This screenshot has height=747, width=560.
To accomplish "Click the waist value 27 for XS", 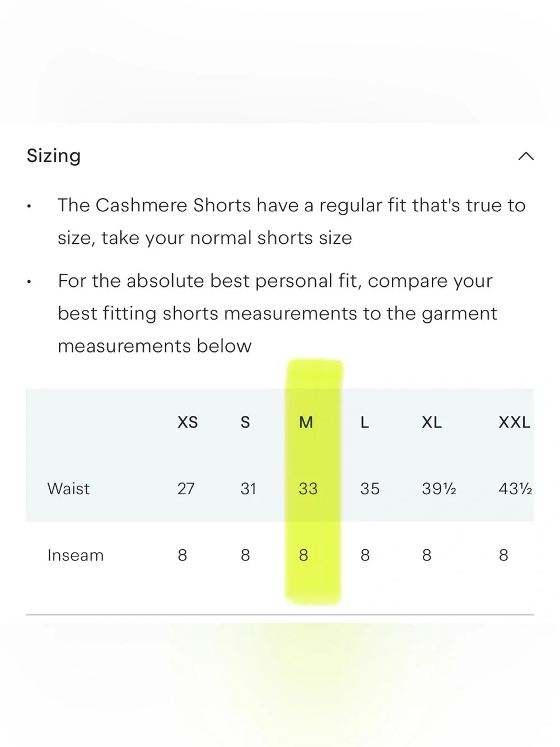I will (186, 489).
